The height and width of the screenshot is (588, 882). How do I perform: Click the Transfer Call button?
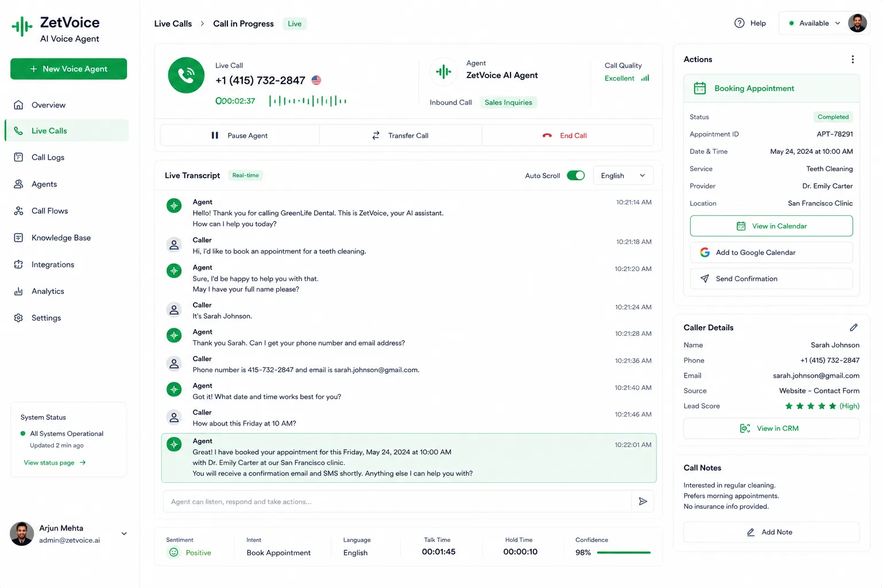401,136
